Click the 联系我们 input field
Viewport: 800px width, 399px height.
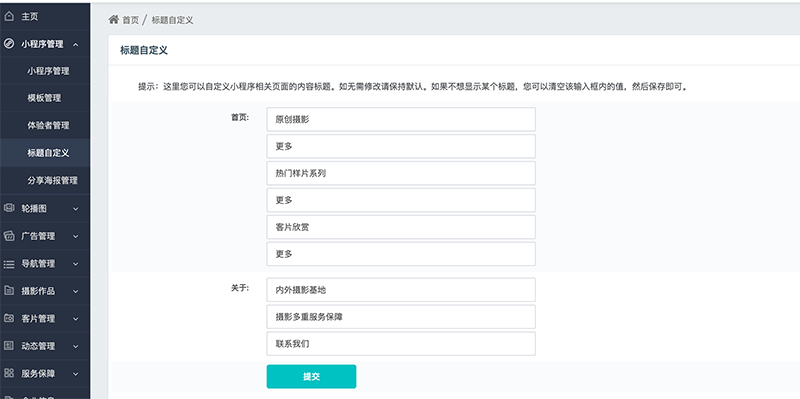[401, 344]
